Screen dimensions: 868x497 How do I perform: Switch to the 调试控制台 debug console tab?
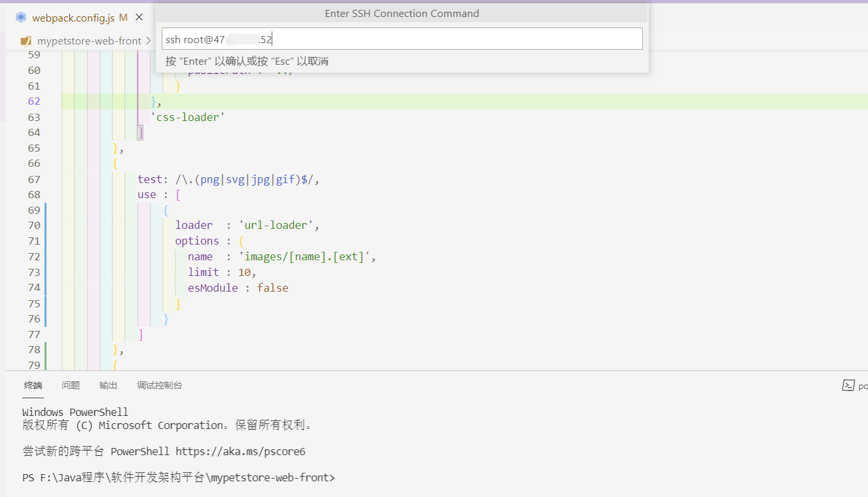tap(160, 385)
